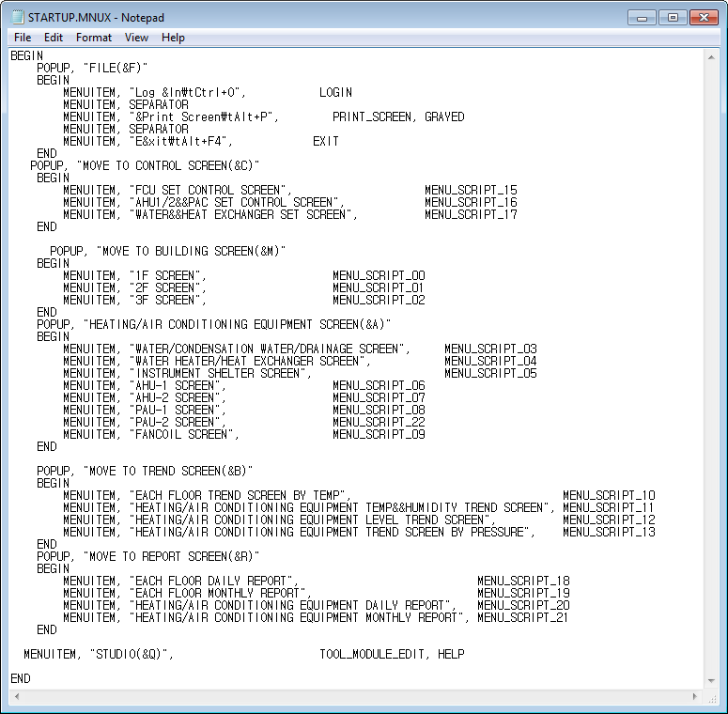
Task: Open the Help menu
Action: [x=173, y=38]
